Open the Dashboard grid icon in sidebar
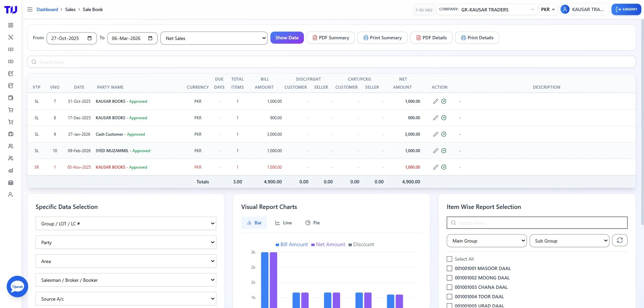 pyautogui.click(x=11, y=25)
